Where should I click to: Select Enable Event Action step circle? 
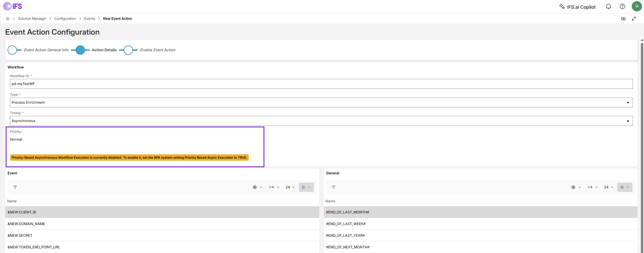coord(128,50)
